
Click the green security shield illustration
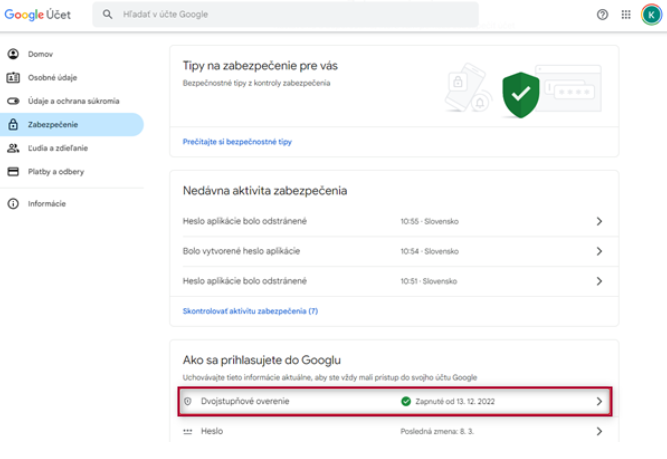coord(518,95)
